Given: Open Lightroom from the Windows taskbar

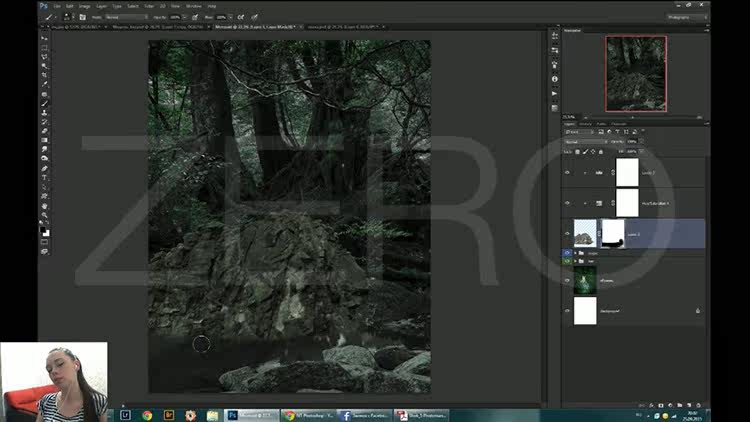Looking at the screenshot, I should pyautogui.click(x=125, y=414).
